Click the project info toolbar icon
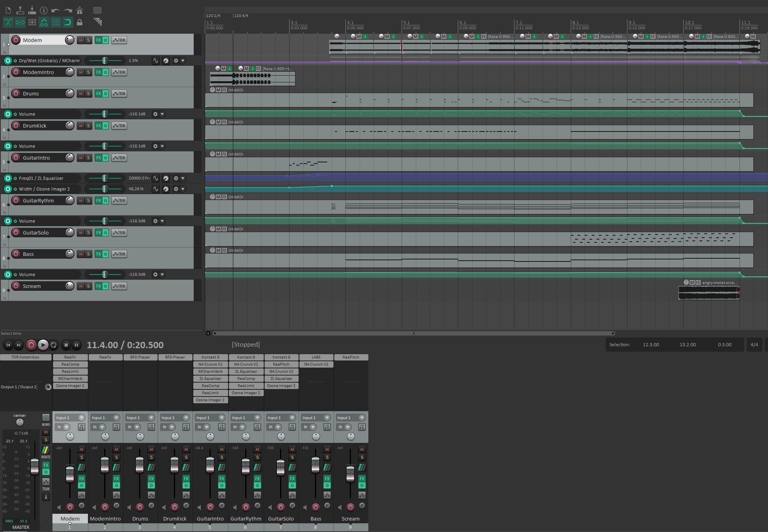The height and width of the screenshot is (532, 768). [x=44, y=10]
